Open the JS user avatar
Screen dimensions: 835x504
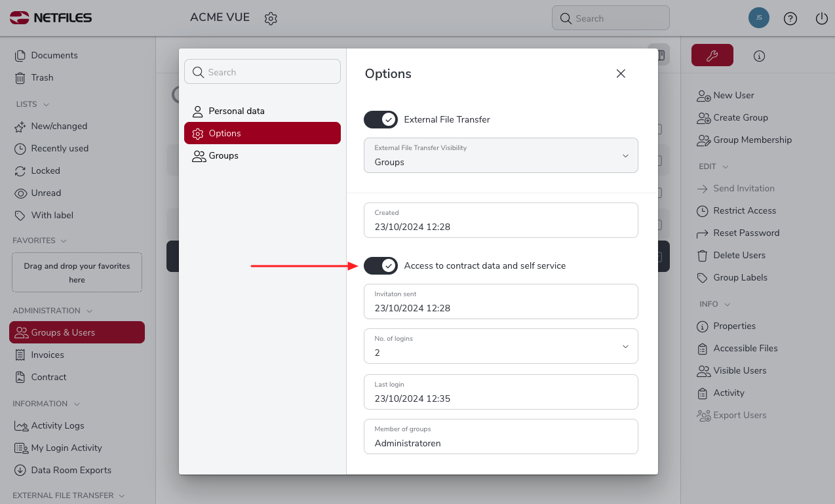pyautogui.click(x=758, y=18)
